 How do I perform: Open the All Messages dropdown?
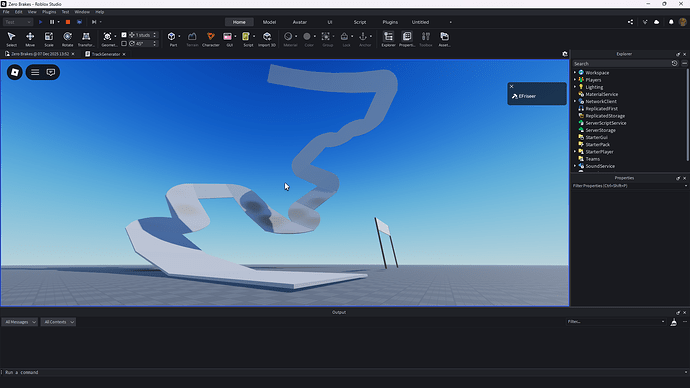click(20, 322)
